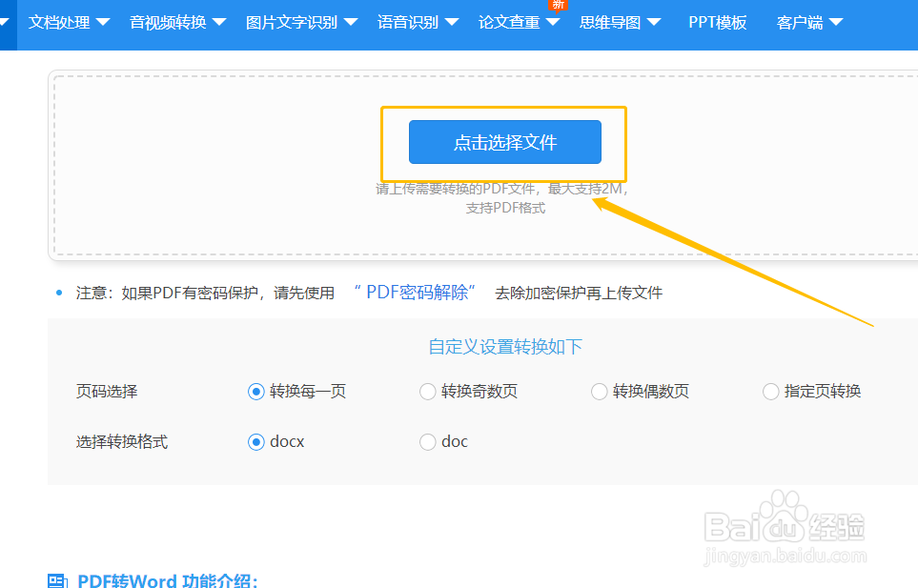Click the 页码选择 label
Image resolution: width=918 pixels, height=588 pixels.
point(107,392)
